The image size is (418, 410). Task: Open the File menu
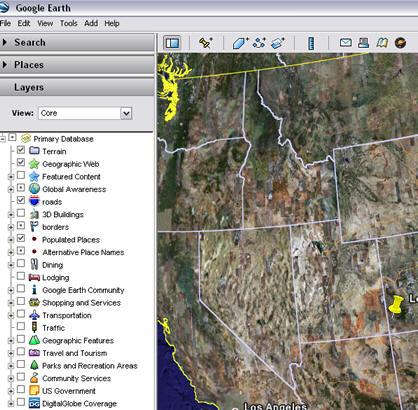click(x=5, y=23)
